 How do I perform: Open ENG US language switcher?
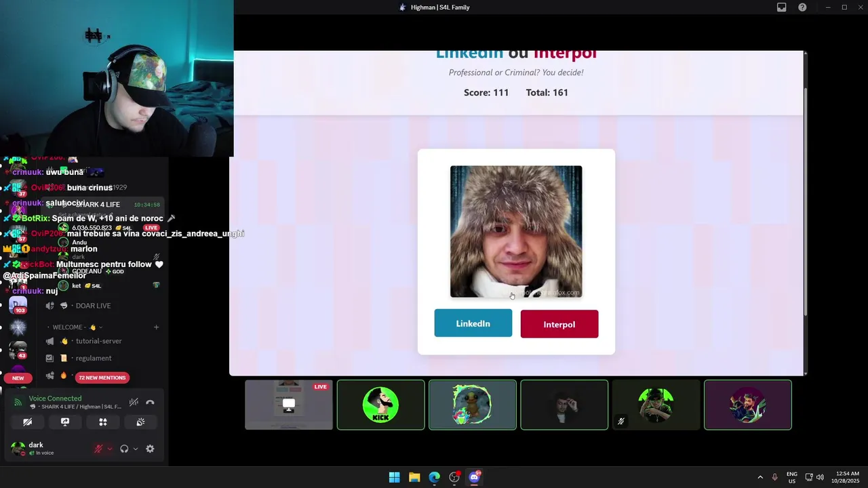click(x=792, y=477)
